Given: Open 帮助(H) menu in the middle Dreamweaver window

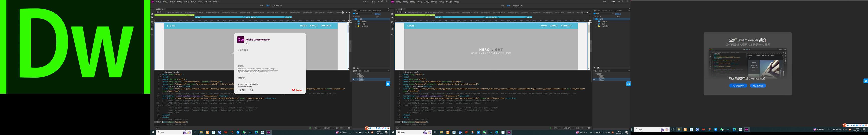Looking at the screenshot, I should pyautogui.click(x=457, y=2).
